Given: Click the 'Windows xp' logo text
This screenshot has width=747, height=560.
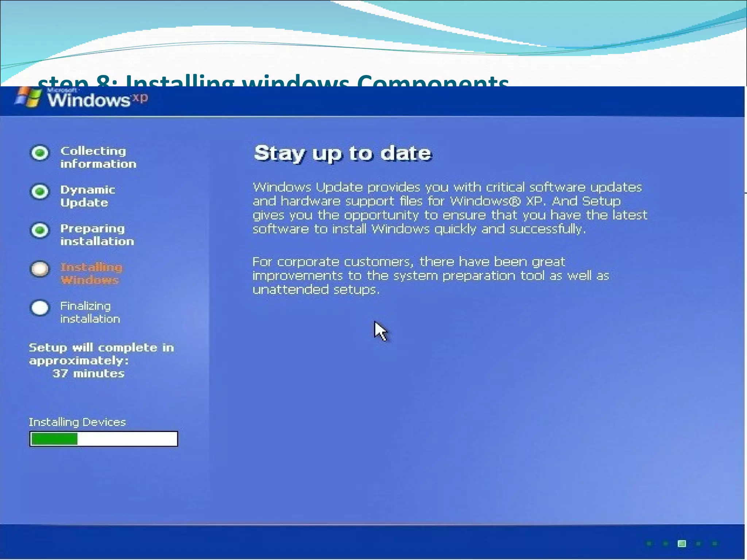Looking at the screenshot, I should tap(97, 100).
